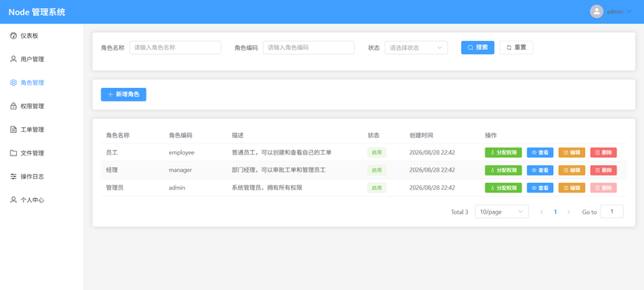Click the Total 3 pagination text
The width and height of the screenshot is (644, 290).
click(460, 212)
